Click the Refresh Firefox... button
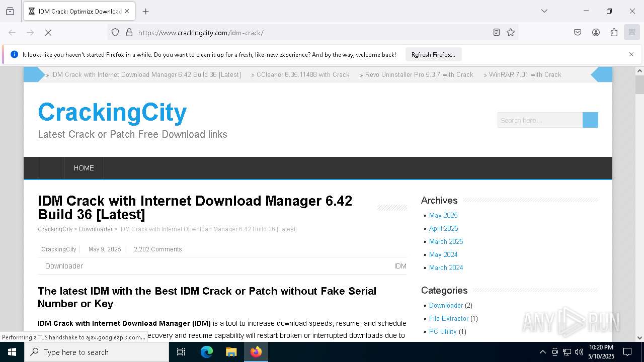Viewport: 644px width, 362px height. [x=433, y=55]
